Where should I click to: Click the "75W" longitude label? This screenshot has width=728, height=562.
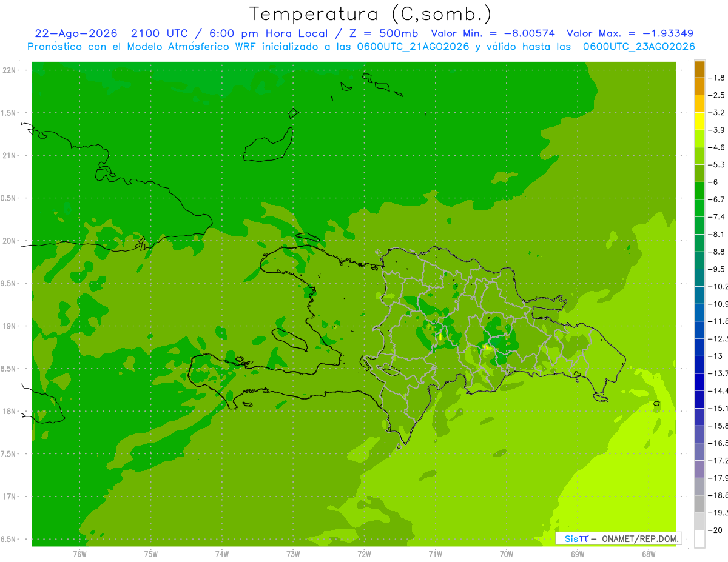point(151,554)
